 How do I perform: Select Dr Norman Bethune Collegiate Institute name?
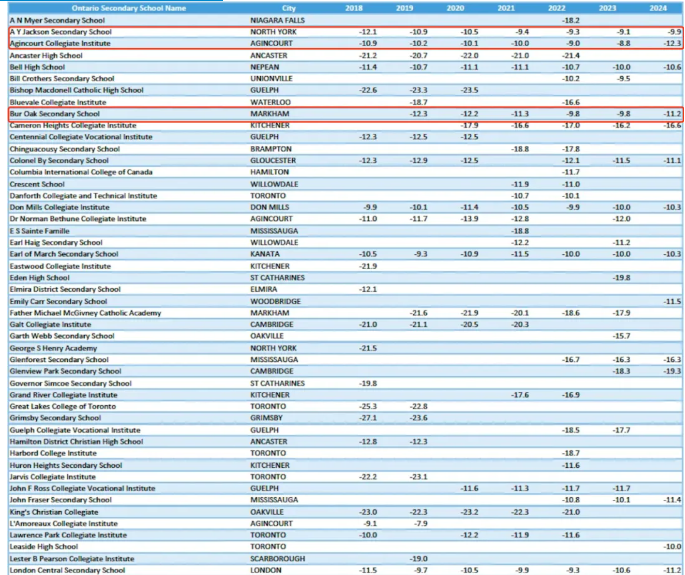point(78,219)
